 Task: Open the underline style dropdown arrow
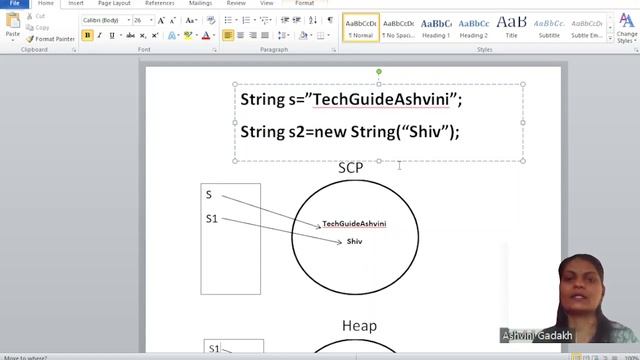pyautogui.click(x=121, y=36)
